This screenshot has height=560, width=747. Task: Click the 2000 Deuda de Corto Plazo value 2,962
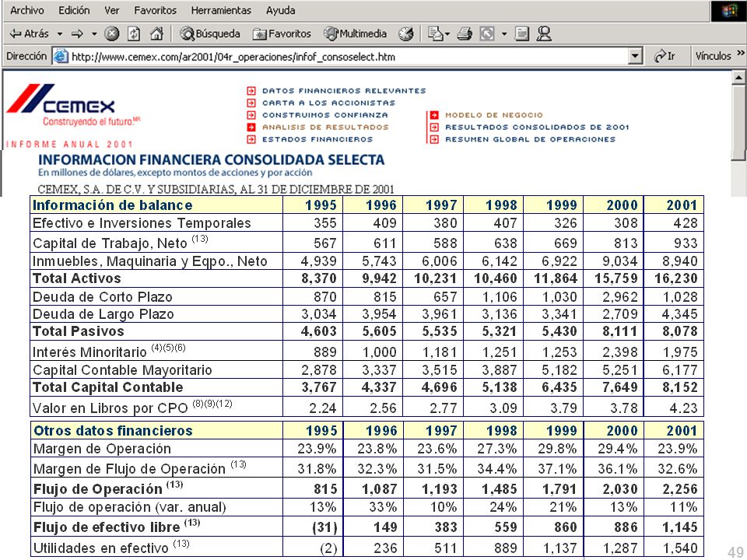(x=619, y=297)
